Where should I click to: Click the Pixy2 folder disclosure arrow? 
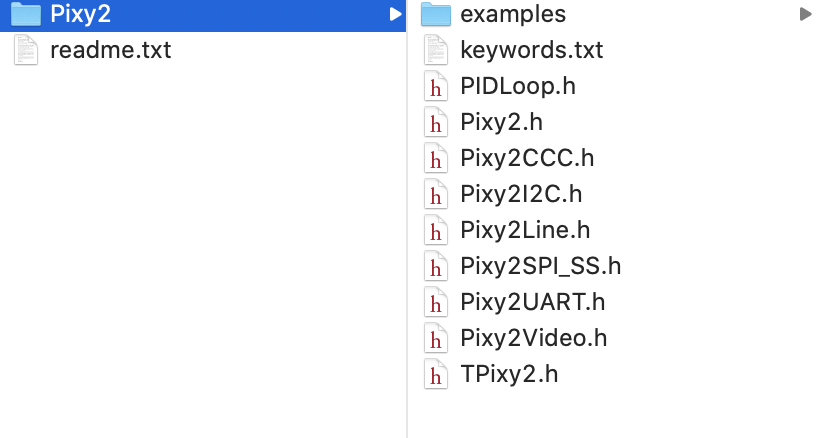(x=396, y=14)
